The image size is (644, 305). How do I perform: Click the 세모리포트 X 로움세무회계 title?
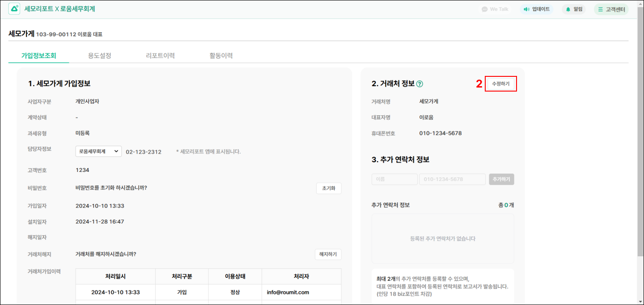tap(59, 9)
